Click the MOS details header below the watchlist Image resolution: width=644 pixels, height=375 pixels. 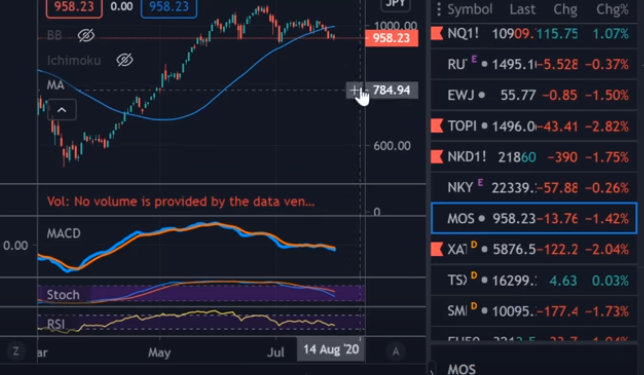point(462,369)
